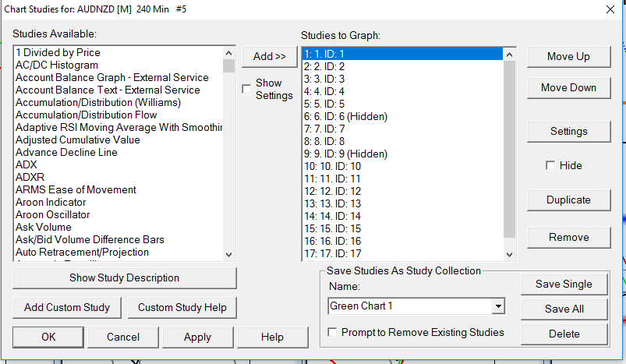Select hidden study 6 in graph list
Screen dimensions: 626x364
click(345, 116)
